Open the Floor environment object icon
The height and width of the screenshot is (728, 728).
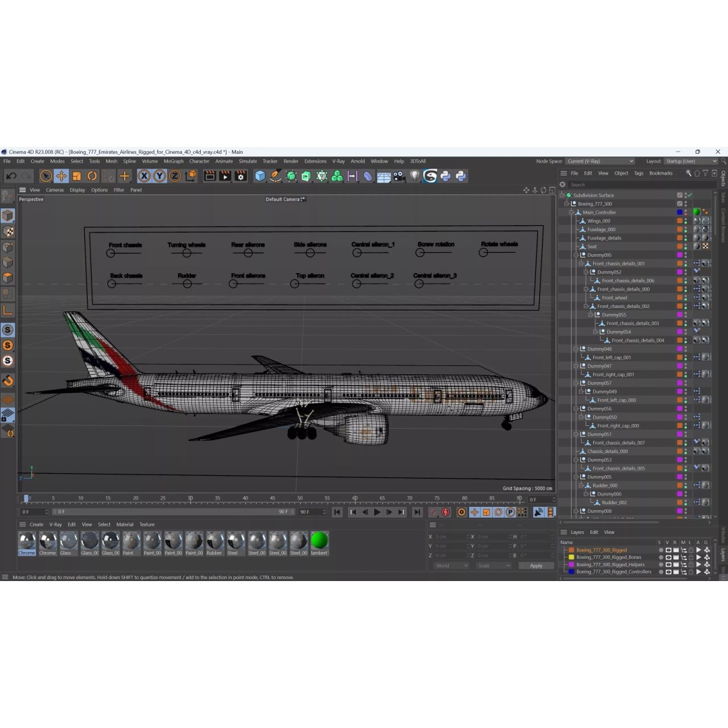tap(384, 176)
